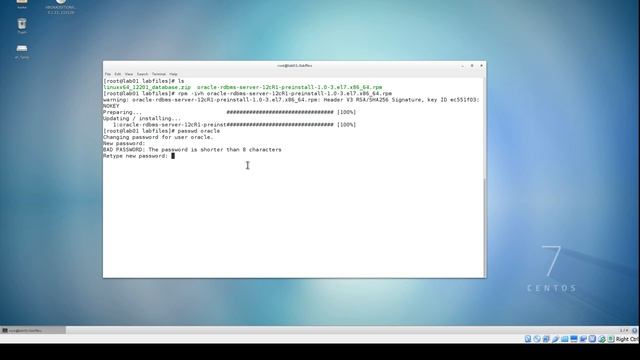The height and width of the screenshot is (360, 640).
Task: Click the NOKEY warning text line
Action: click(111, 106)
